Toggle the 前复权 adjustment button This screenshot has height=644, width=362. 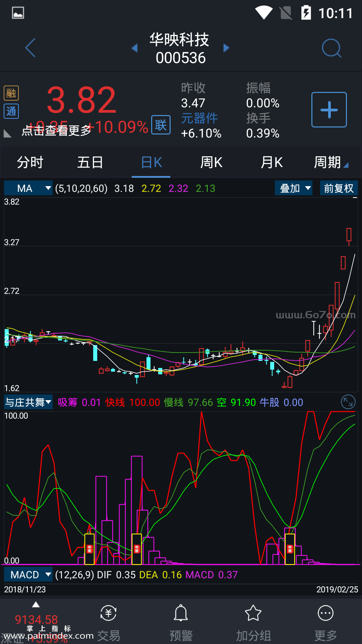(339, 188)
